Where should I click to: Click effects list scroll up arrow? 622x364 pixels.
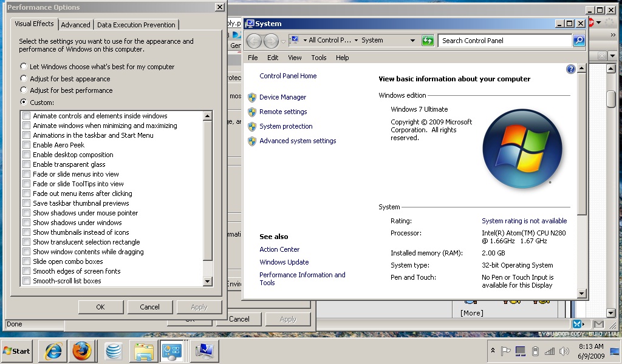pyautogui.click(x=208, y=116)
